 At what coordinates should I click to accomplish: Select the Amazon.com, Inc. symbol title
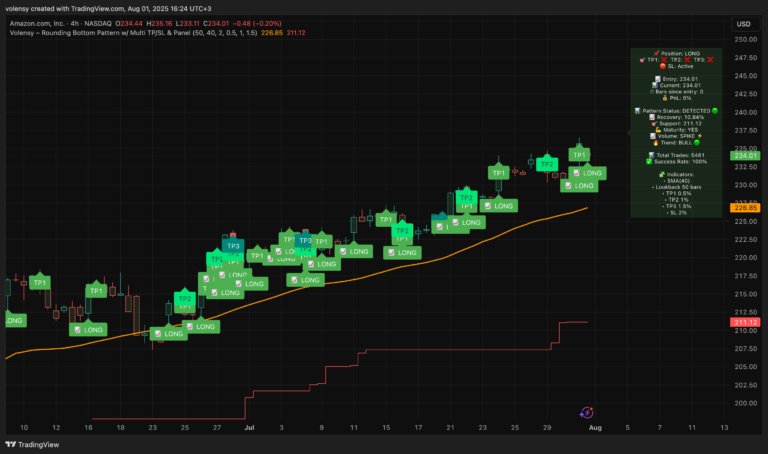click(x=37, y=24)
